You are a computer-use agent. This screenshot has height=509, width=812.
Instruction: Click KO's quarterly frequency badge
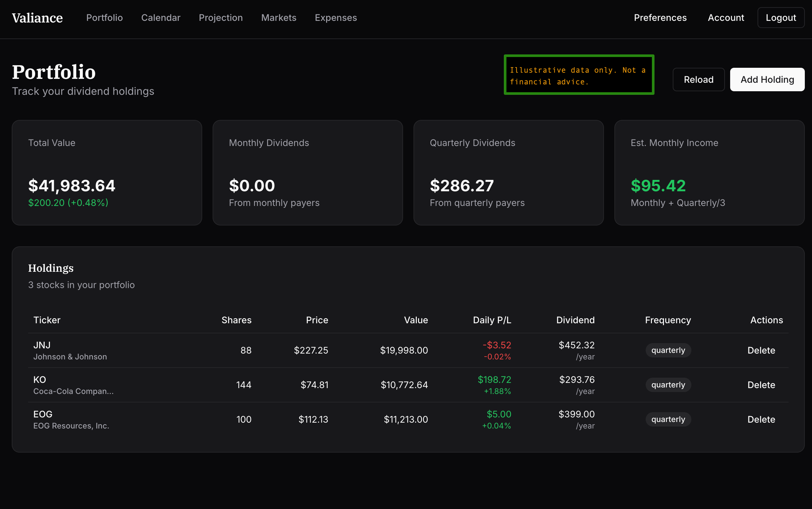tap(668, 385)
